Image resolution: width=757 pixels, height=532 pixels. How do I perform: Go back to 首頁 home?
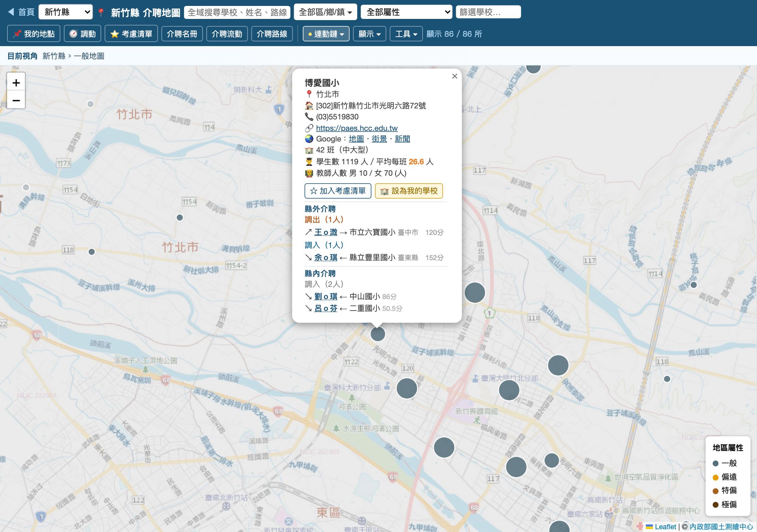(x=22, y=12)
